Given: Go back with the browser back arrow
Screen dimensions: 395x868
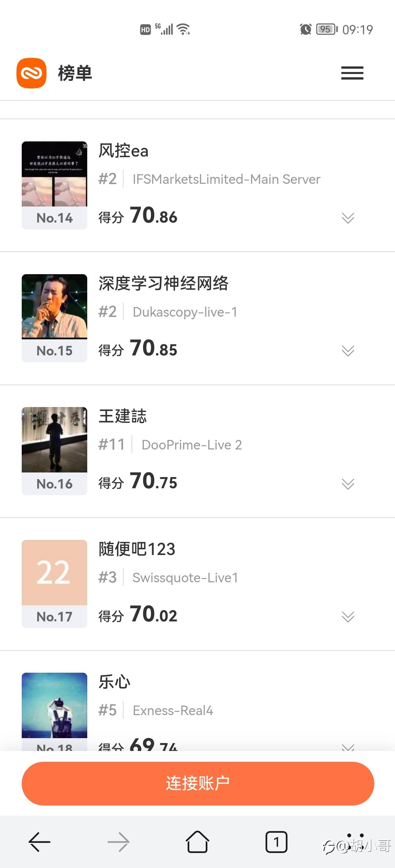Looking at the screenshot, I should pyautogui.click(x=39, y=842).
